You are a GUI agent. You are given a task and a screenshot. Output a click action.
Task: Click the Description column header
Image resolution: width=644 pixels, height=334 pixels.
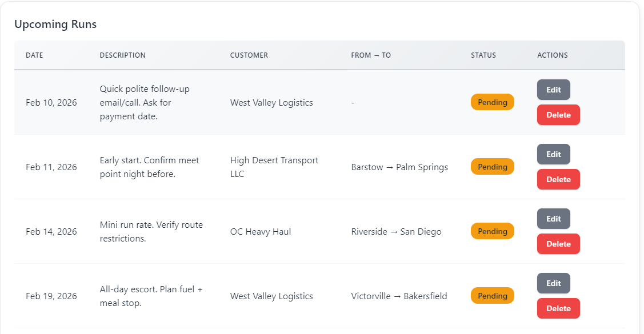[x=122, y=55]
